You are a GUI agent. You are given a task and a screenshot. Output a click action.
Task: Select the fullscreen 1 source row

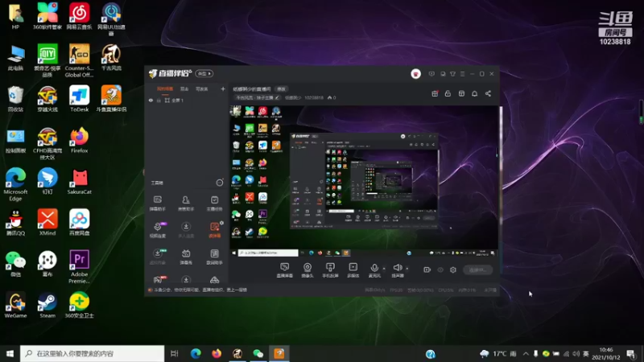(x=186, y=100)
